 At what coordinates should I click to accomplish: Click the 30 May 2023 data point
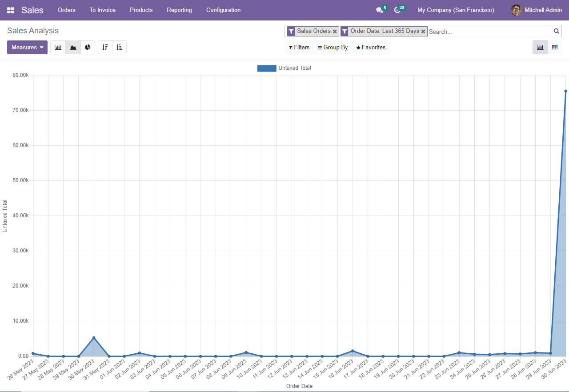94,338
